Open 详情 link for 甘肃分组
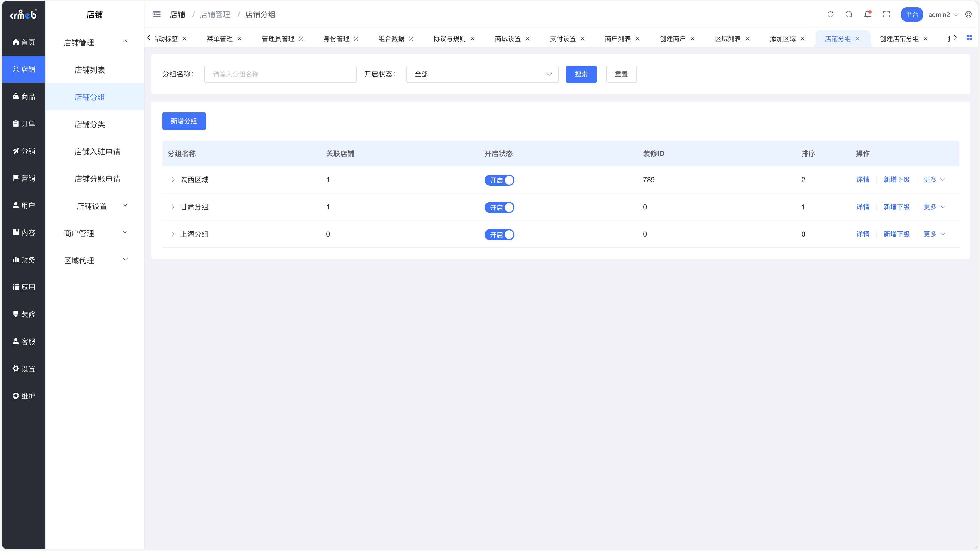Screen dimensions: 980x551 862,207
